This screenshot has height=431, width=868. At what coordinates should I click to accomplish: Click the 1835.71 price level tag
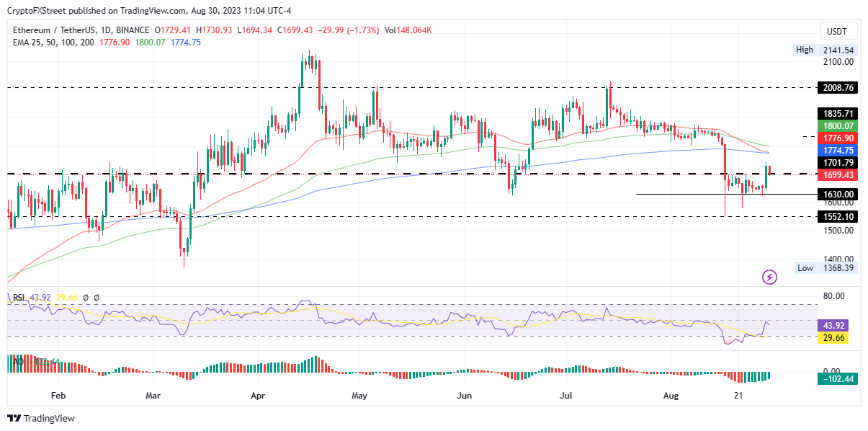(836, 114)
